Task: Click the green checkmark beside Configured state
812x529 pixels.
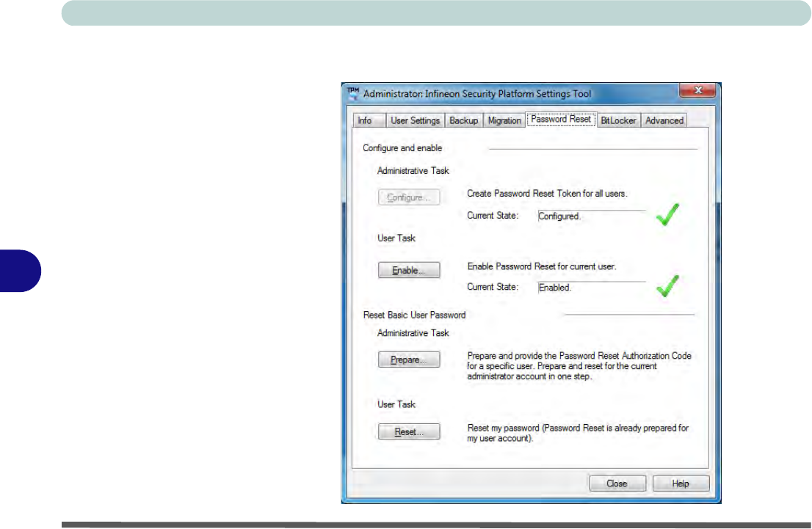Action: [667, 214]
